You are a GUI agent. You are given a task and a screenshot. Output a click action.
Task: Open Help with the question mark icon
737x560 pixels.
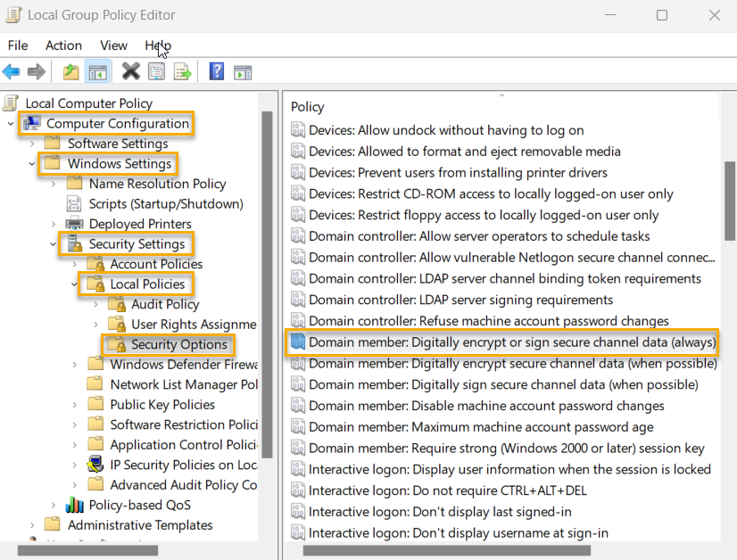click(216, 72)
